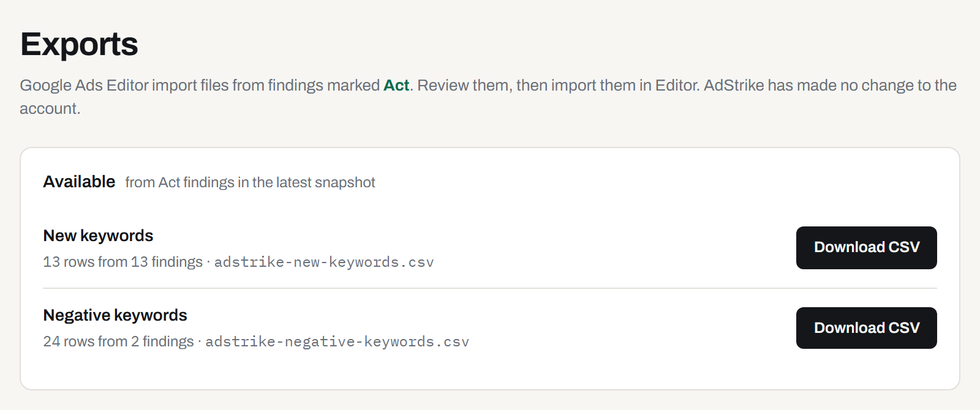Download CSV for Negative keywords
Screen dimensions: 980x410
point(866,328)
